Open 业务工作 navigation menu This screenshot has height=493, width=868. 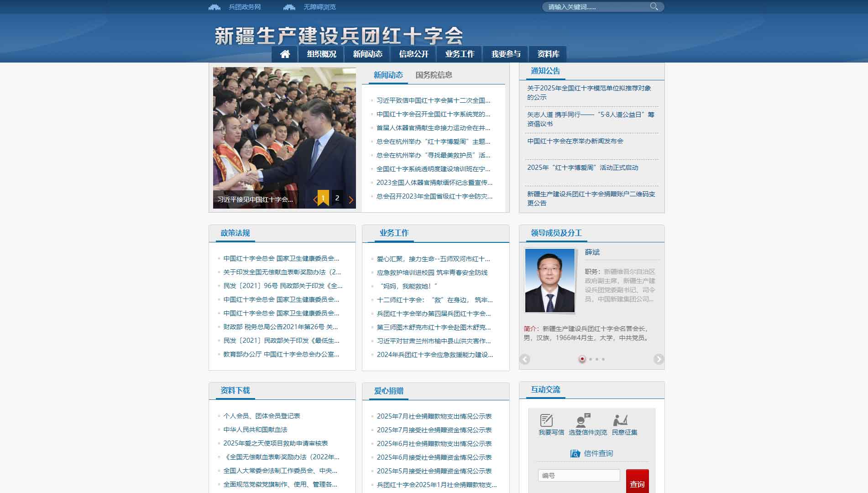pyautogui.click(x=460, y=54)
